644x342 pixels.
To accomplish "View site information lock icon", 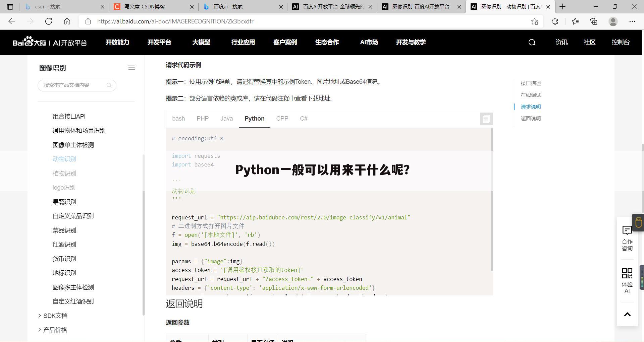I will pos(88,21).
